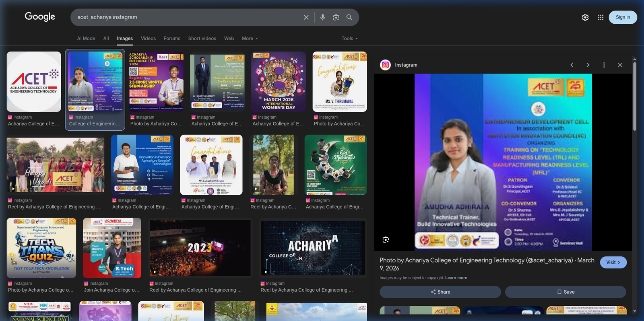Expand the More search categories dropdown
This screenshot has width=644, height=321.
pyautogui.click(x=250, y=39)
